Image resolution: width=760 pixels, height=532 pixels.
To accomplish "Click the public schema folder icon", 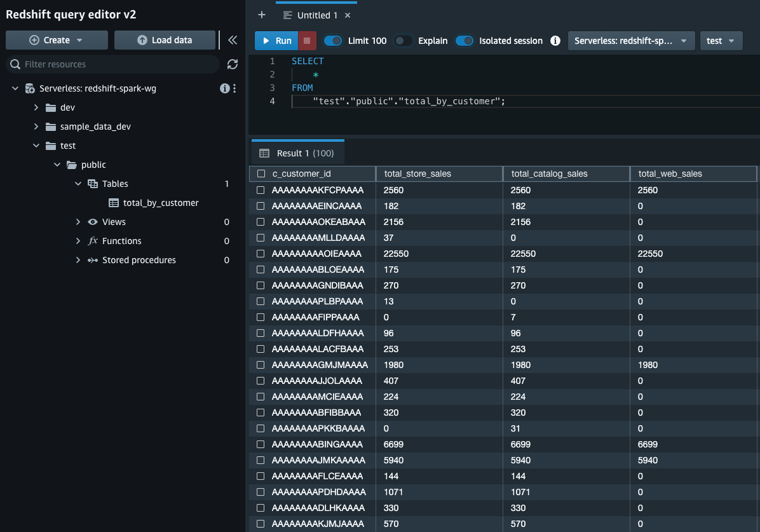I will point(72,165).
